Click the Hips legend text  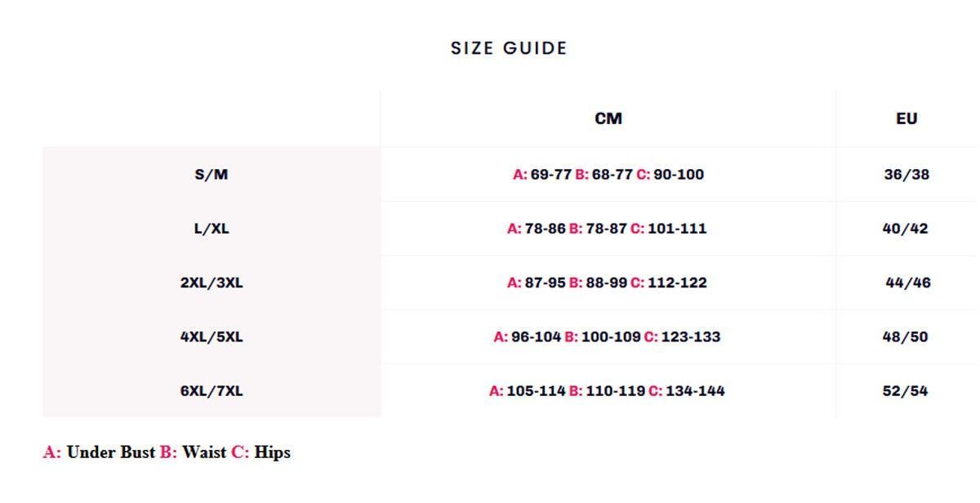[x=272, y=452]
